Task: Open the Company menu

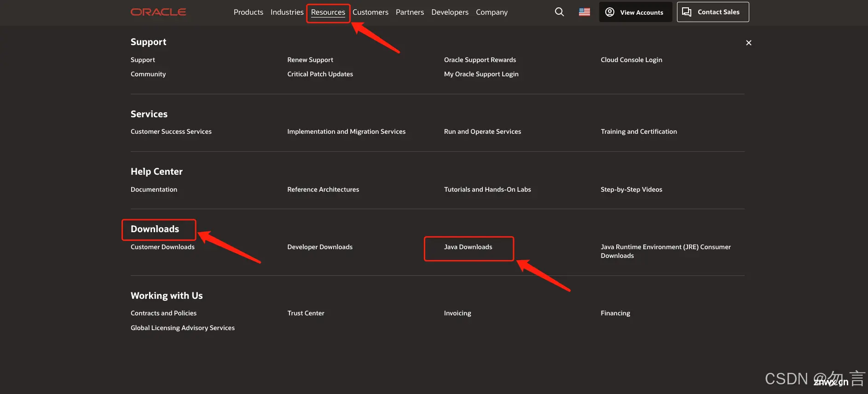Action: 492,12
